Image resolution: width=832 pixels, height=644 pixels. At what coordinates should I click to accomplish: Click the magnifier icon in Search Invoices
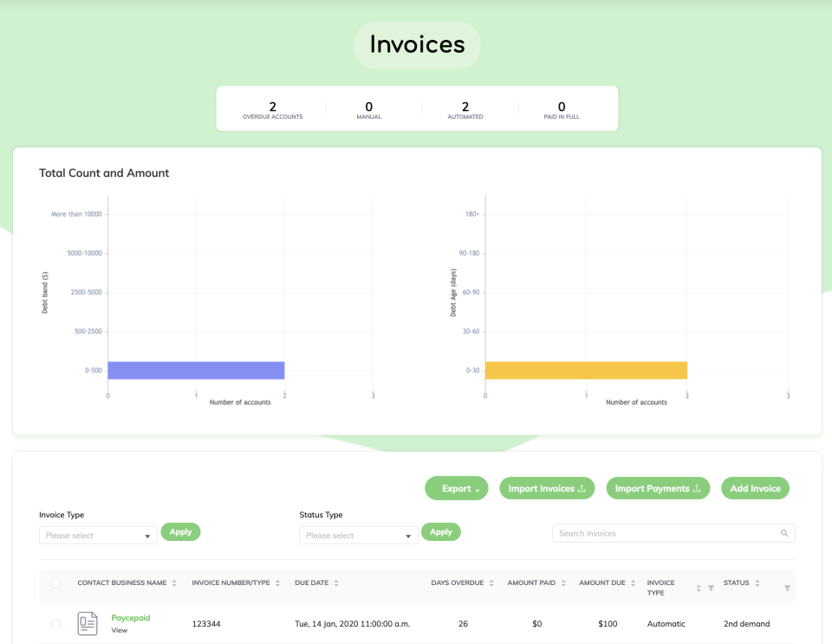[784, 533]
